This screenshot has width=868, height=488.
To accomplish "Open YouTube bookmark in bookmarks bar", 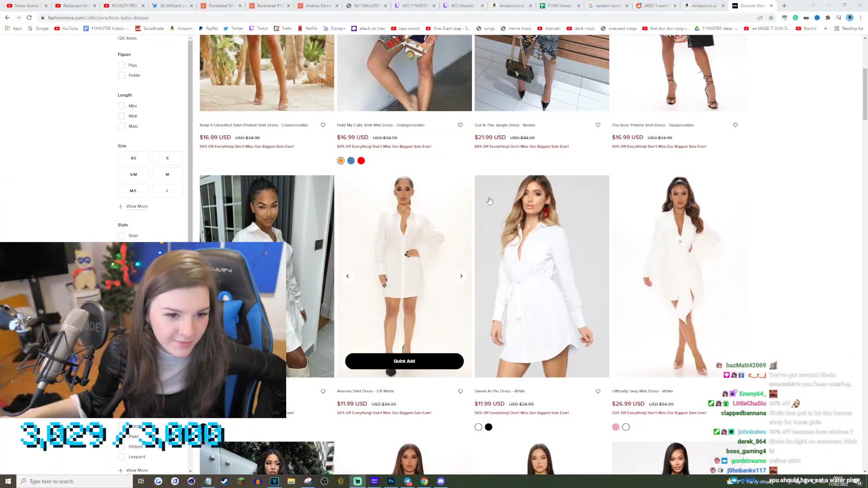I will [x=66, y=28].
